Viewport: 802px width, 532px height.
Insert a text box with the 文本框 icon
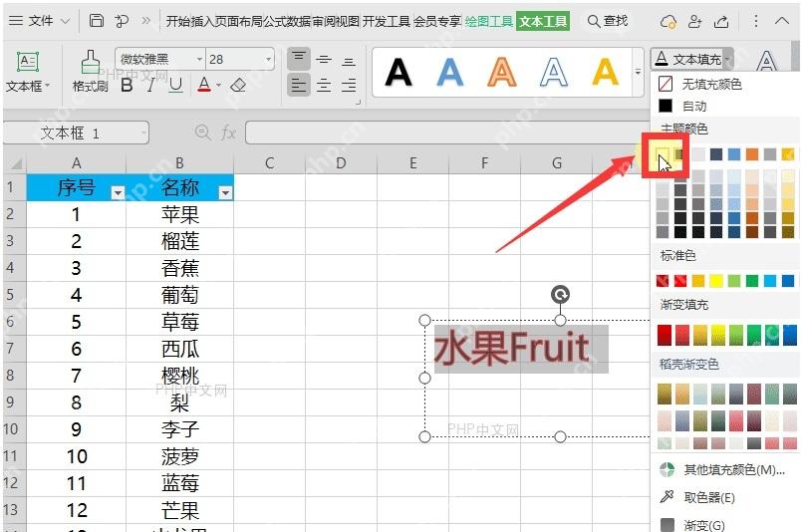click(x=28, y=63)
